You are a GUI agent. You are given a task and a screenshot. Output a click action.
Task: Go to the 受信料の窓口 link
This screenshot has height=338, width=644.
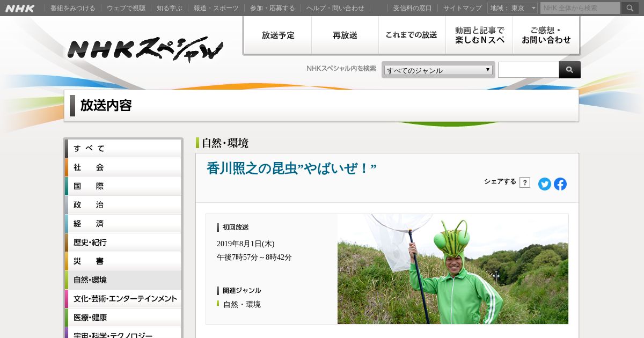tap(412, 8)
